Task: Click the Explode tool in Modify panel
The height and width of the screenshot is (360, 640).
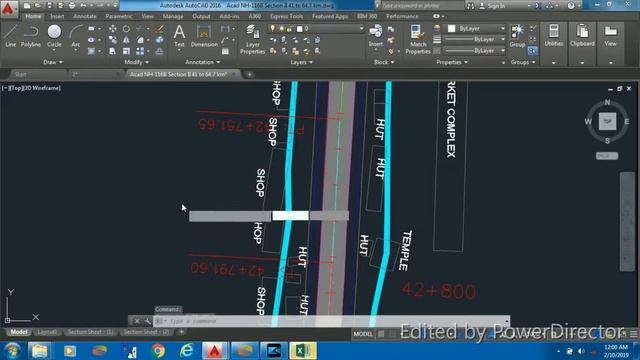Action: tap(160, 40)
